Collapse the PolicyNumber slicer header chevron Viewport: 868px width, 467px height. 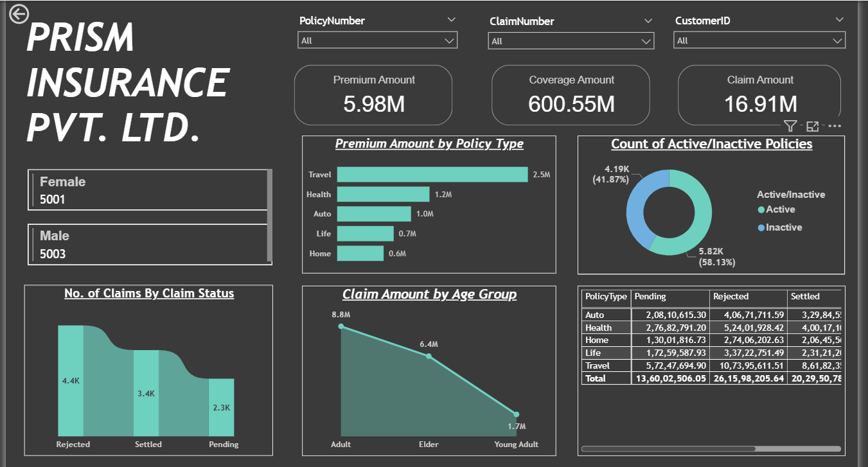pos(452,20)
